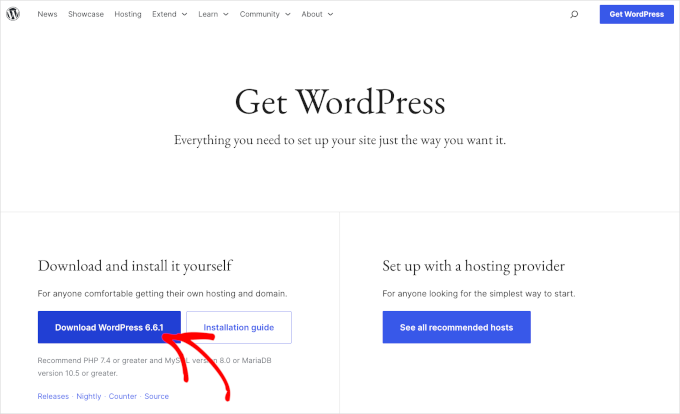Screen dimensions: 680x414
Task: Click Download WordPress 6.6.1 button
Action: (109, 327)
